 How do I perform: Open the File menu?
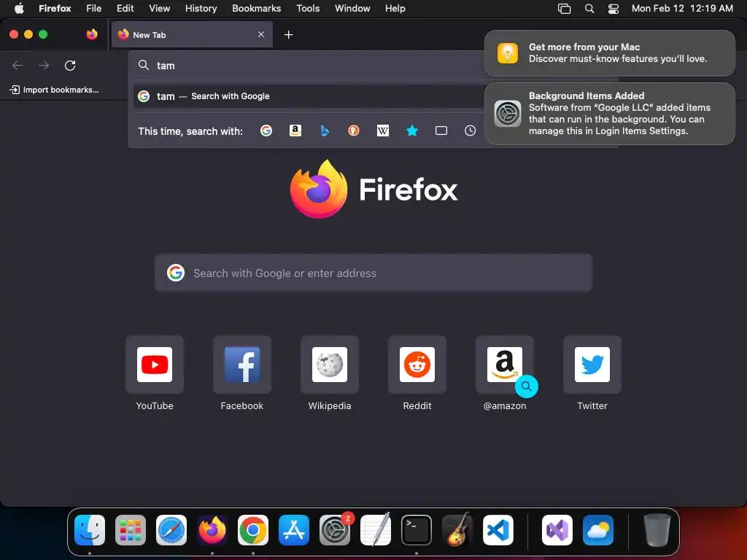[x=94, y=8]
